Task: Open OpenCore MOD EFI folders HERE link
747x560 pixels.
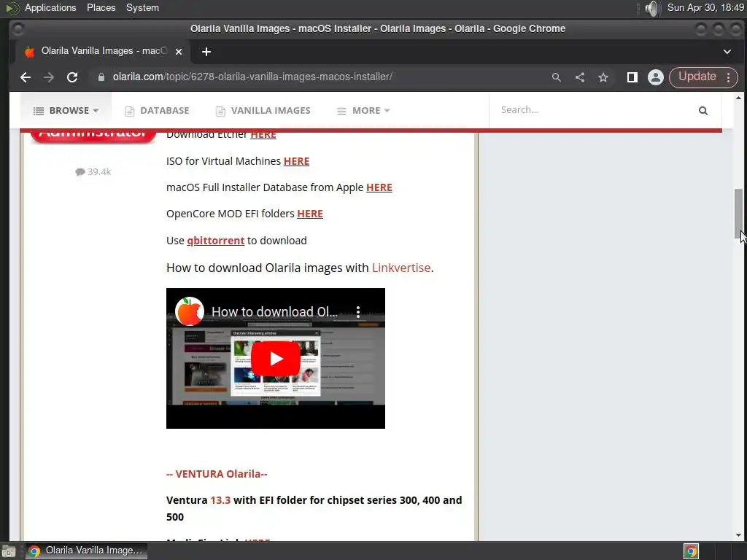Action: point(309,214)
